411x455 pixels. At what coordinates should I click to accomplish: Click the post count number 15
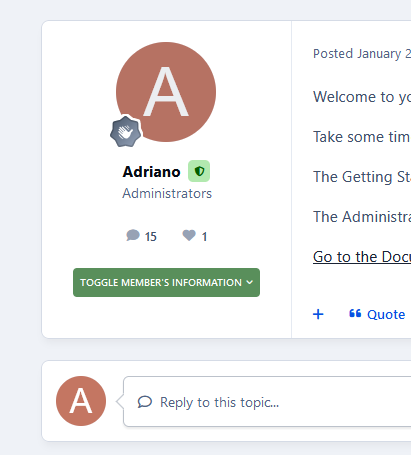click(151, 237)
